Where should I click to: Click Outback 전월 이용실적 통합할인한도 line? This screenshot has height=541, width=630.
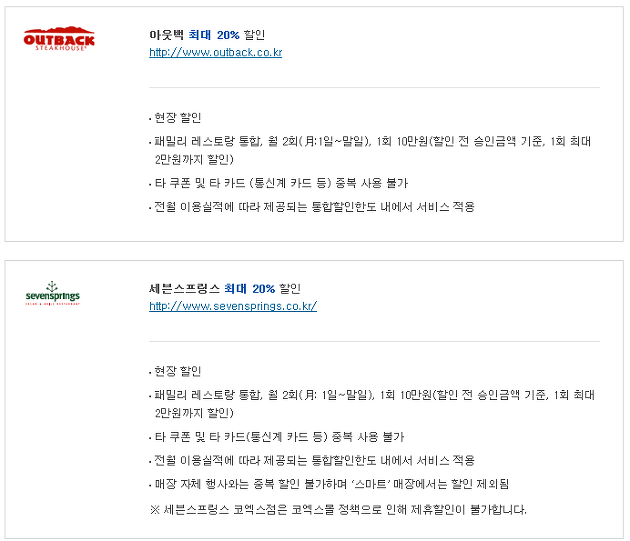tap(314, 207)
